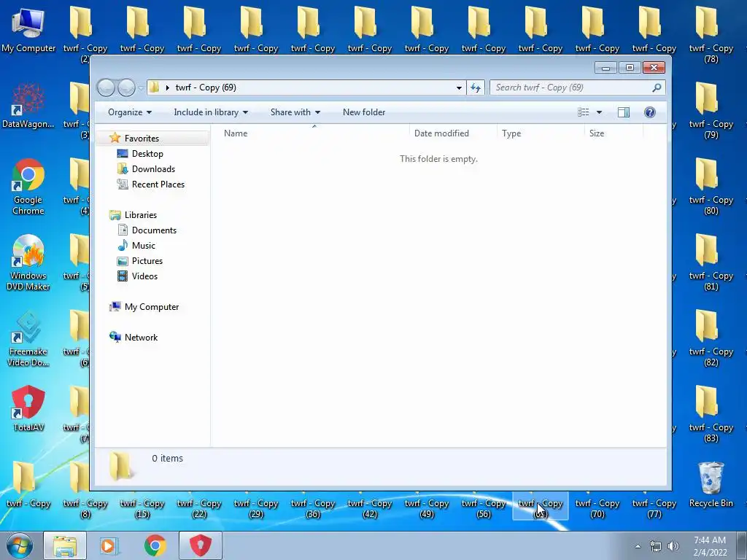Select Libraries in navigation pane
747x560 pixels.
141,215
